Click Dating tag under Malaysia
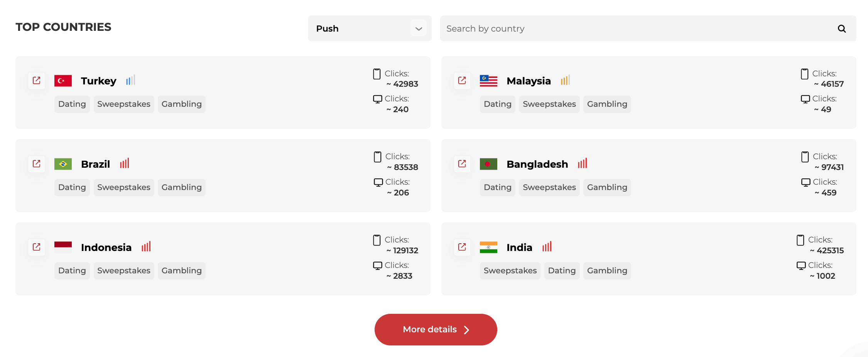The height and width of the screenshot is (357, 868). coord(497,104)
